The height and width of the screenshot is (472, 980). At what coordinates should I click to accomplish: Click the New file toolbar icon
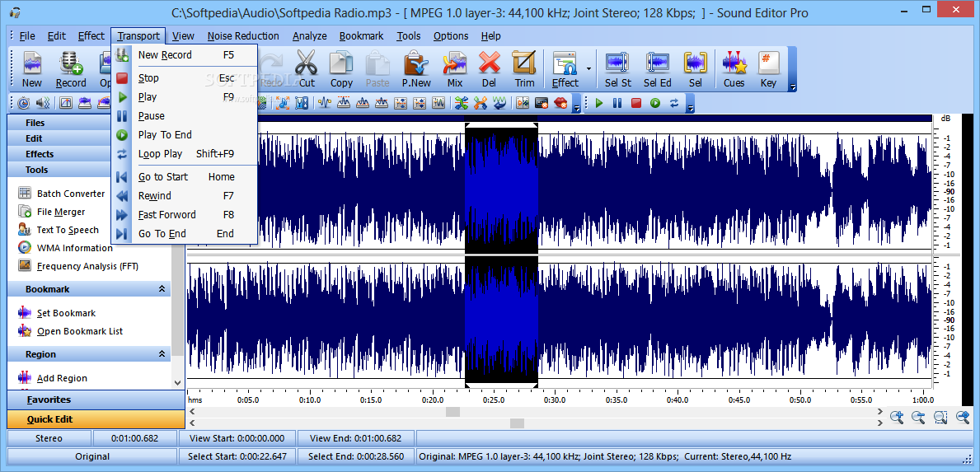click(32, 69)
